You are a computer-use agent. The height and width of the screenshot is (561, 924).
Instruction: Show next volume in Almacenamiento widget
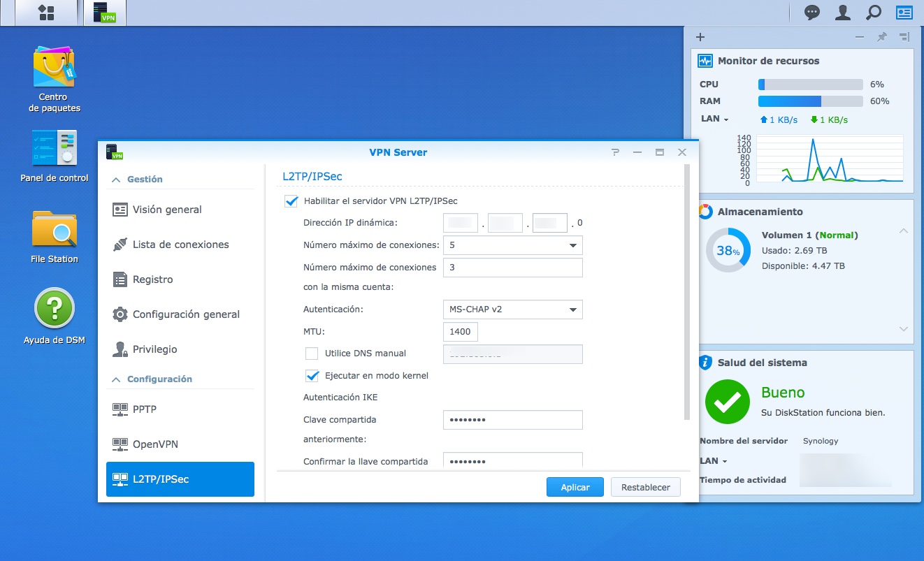pos(903,329)
